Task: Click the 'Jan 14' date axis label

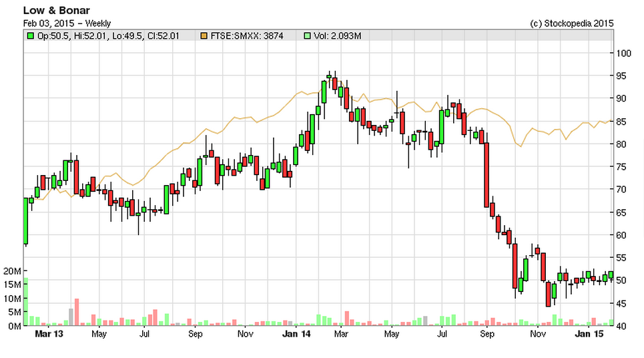Action: click(296, 334)
